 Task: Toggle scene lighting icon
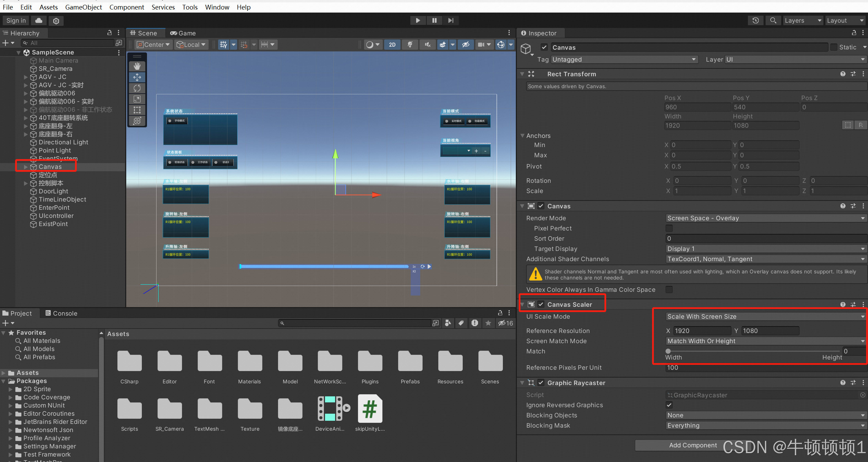pos(410,45)
